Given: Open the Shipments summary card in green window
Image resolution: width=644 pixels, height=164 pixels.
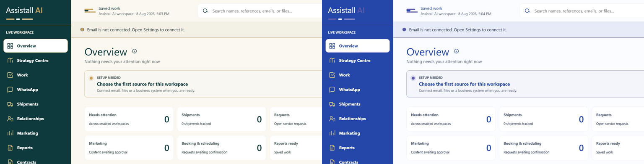Looking at the screenshot, I should [x=221, y=119].
